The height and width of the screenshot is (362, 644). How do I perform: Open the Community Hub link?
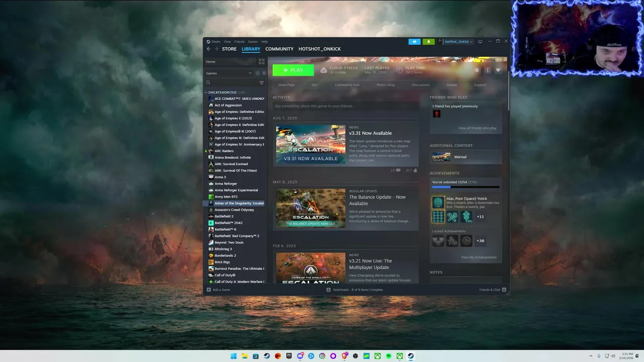(347, 85)
